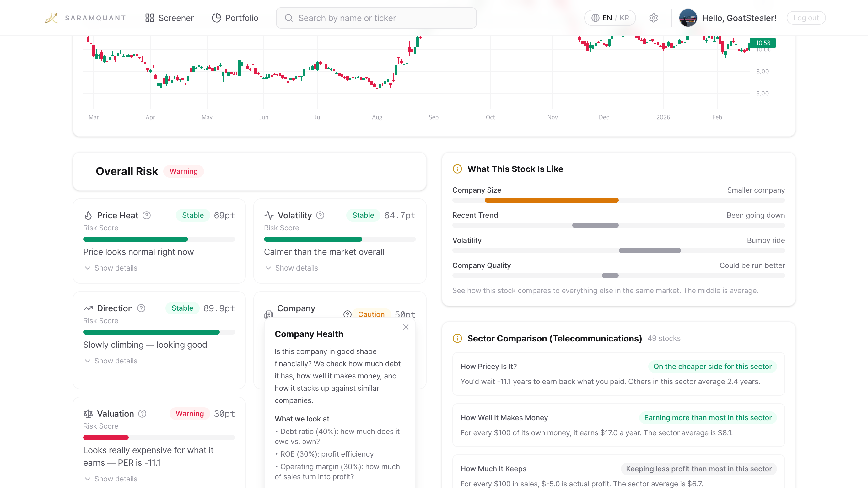This screenshot has width=868, height=488.
Task: Click the help question mark next to Price Heat
Action: 147,215
